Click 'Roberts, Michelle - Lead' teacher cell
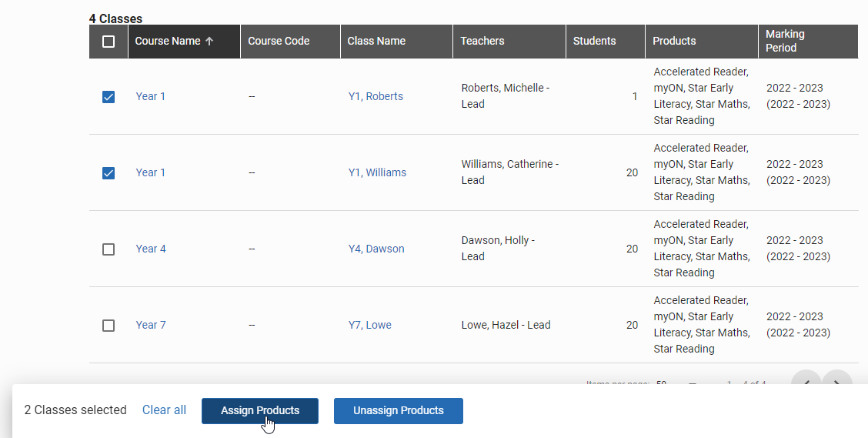 point(506,96)
